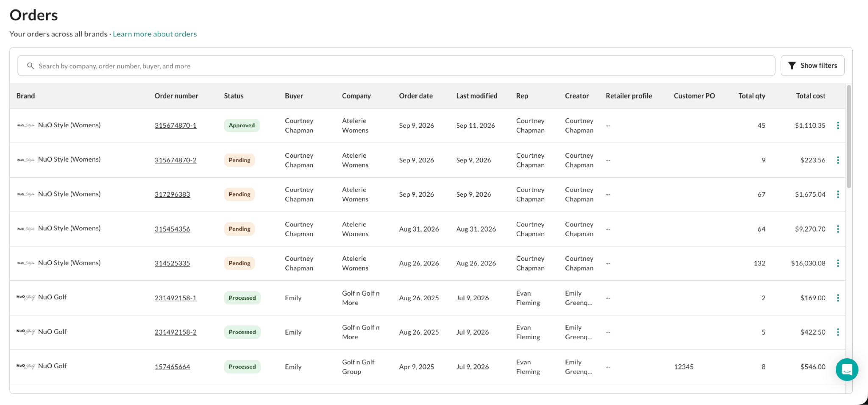The image size is (868, 405).
Task: Open order 317296383
Action: [172, 195]
